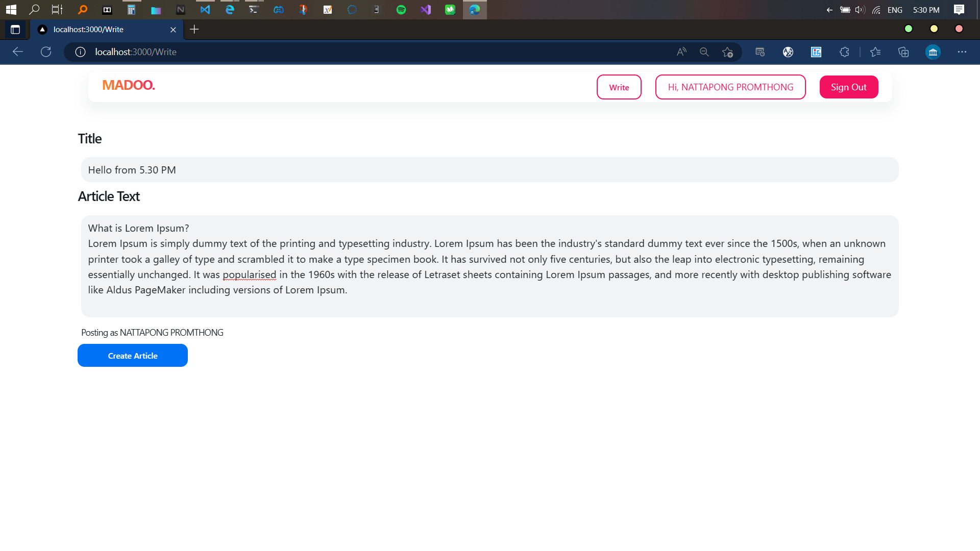This screenshot has width=980, height=551.
Task: Open the Windows Start menu
Action: pyautogui.click(x=11, y=10)
